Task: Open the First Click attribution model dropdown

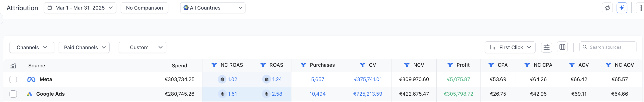Action: (510, 47)
